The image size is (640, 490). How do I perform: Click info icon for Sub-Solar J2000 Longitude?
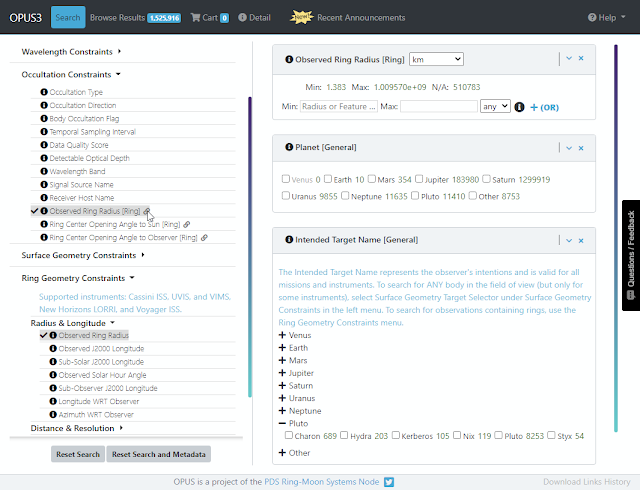[x=53, y=361]
